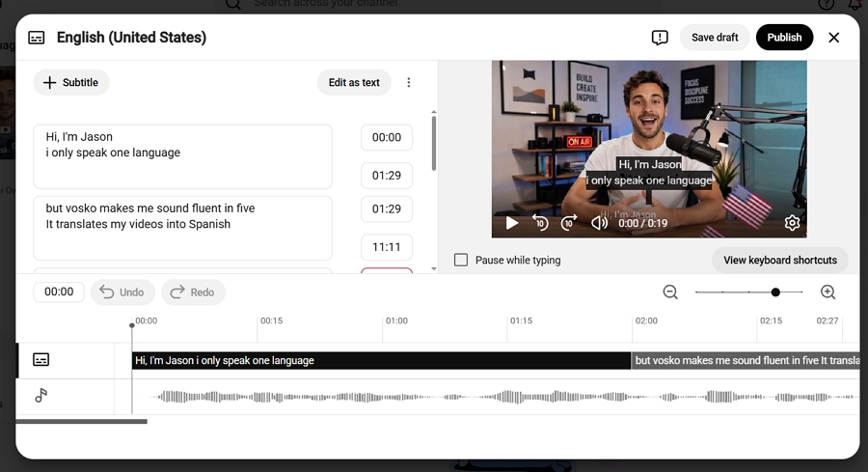This screenshot has width=868, height=472.
Task: Click the subtitle track icon on timeline
Action: click(x=41, y=360)
